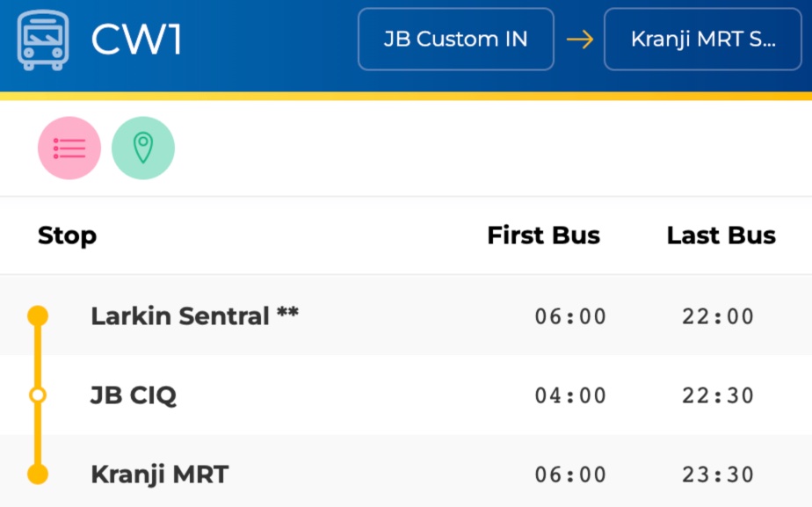Screen dimensions: 812x507
Task: Click the 23:30 last bus at Kranji
Action: (718, 474)
